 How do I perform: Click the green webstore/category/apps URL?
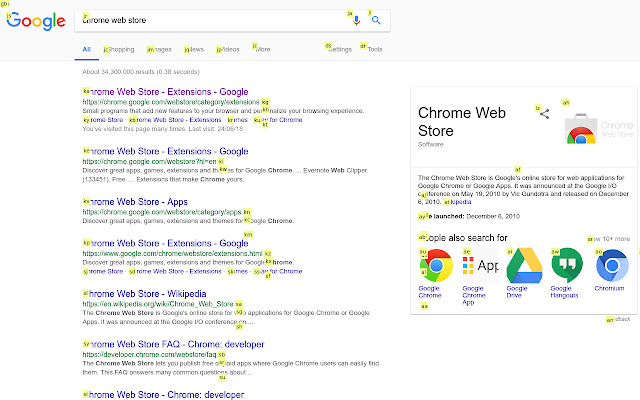[x=162, y=212]
